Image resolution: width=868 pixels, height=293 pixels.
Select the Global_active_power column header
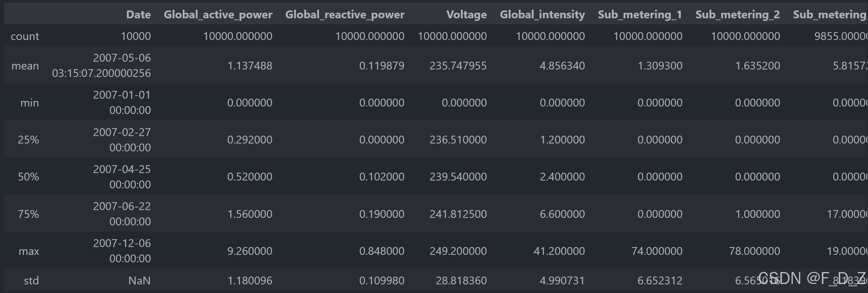point(218,14)
